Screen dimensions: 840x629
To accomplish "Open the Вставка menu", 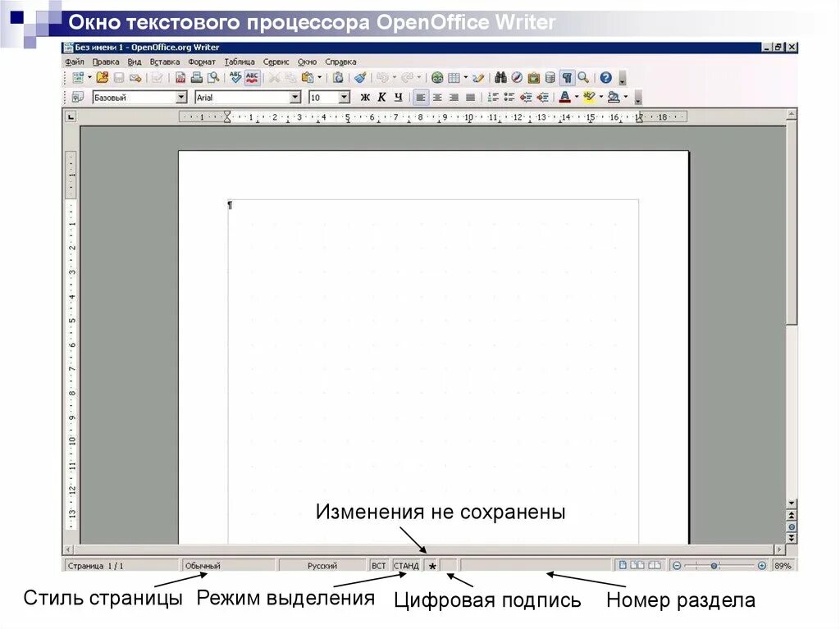I will click(x=164, y=62).
